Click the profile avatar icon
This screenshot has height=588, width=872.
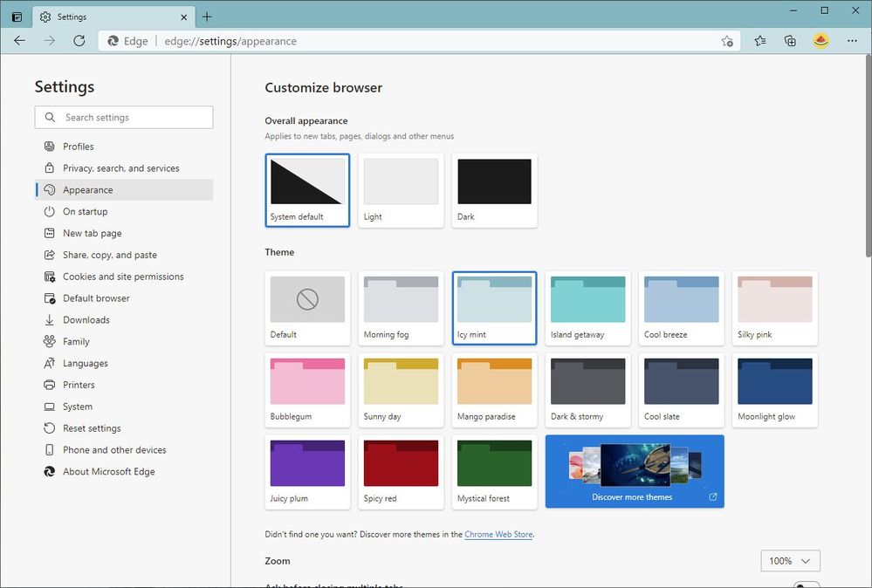click(821, 41)
